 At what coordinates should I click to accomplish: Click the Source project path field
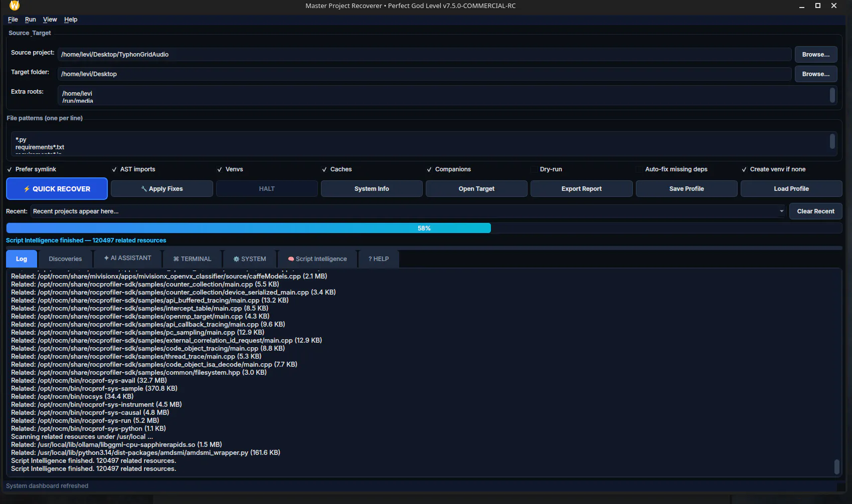pos(425,55)
